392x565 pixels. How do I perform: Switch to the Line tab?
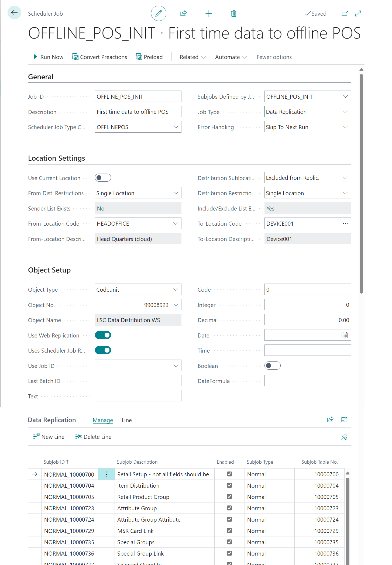pos(126,420)
